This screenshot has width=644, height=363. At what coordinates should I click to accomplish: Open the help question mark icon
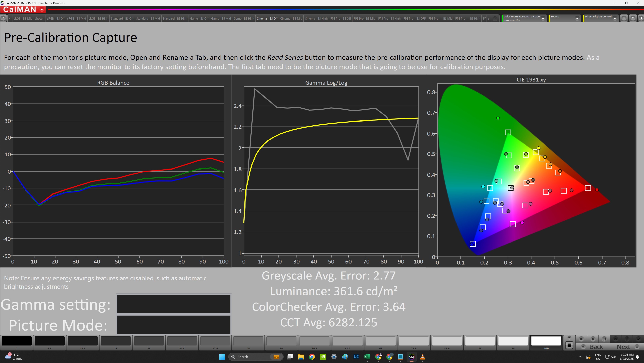[x=633, y=18]
